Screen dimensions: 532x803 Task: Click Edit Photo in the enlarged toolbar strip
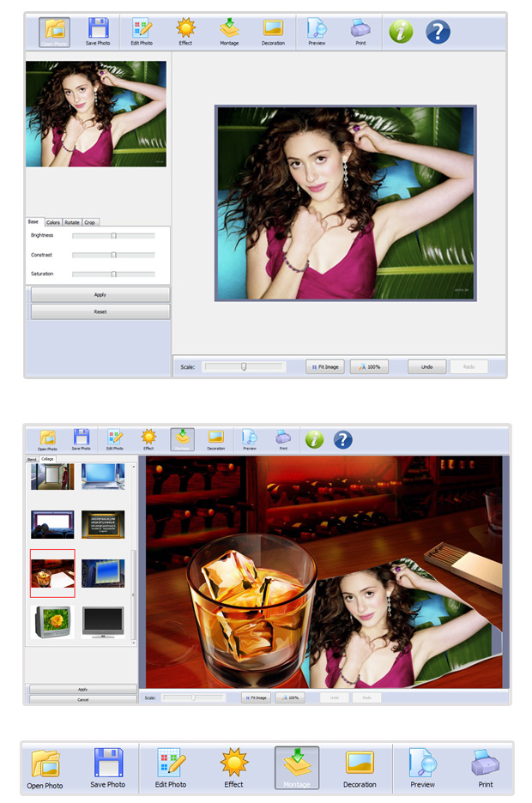[x=171, y=769]
